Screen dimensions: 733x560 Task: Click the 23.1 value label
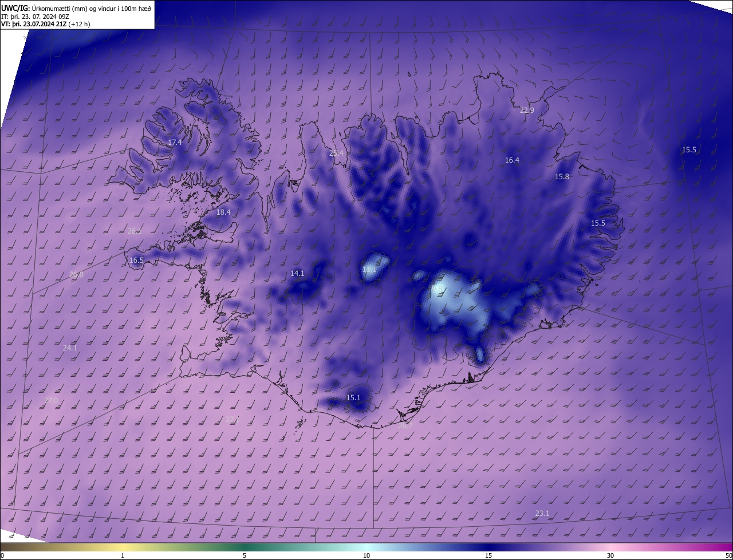point(542,513)
